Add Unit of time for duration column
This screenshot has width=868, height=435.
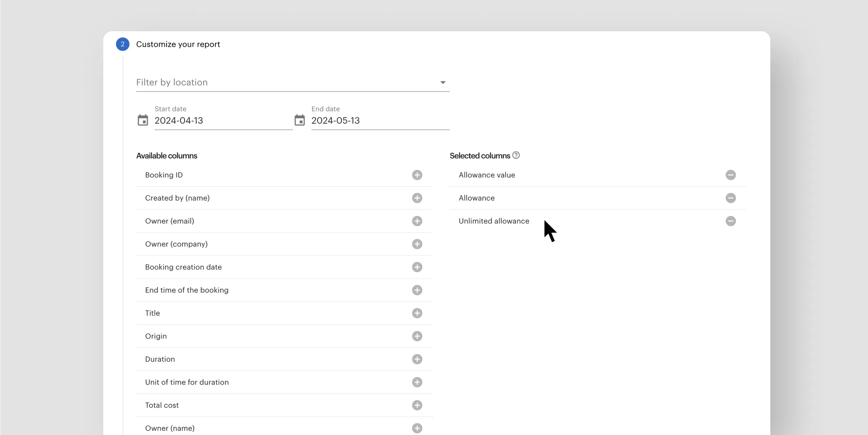pos(417,383)
